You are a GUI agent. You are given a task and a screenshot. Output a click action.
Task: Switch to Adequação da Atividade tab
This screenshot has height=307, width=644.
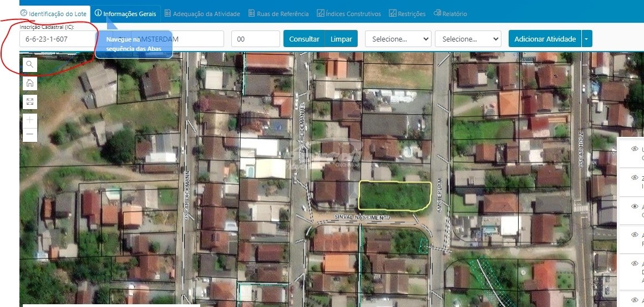click(202, 13)
